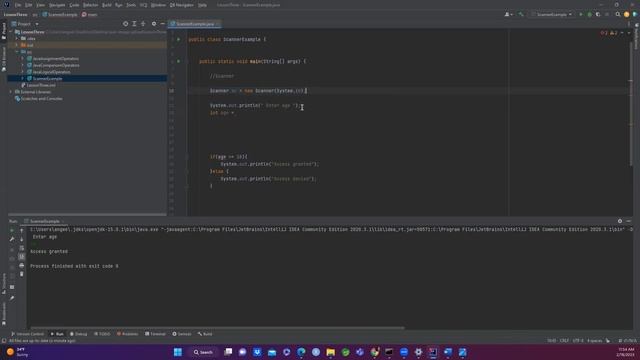Screen dimensions: 640x360
Task: Open the Project panel settings gear
Action: click(x=154, y=24)
